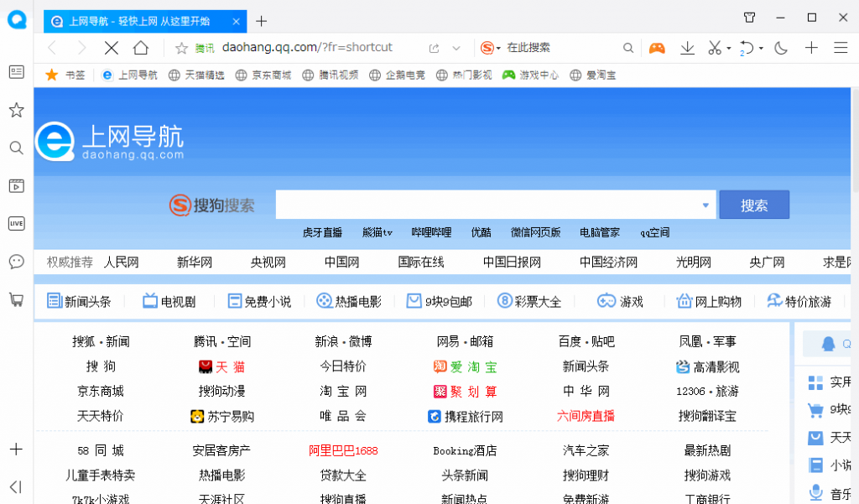Open the orange gamepad games icon

[657, 48]
